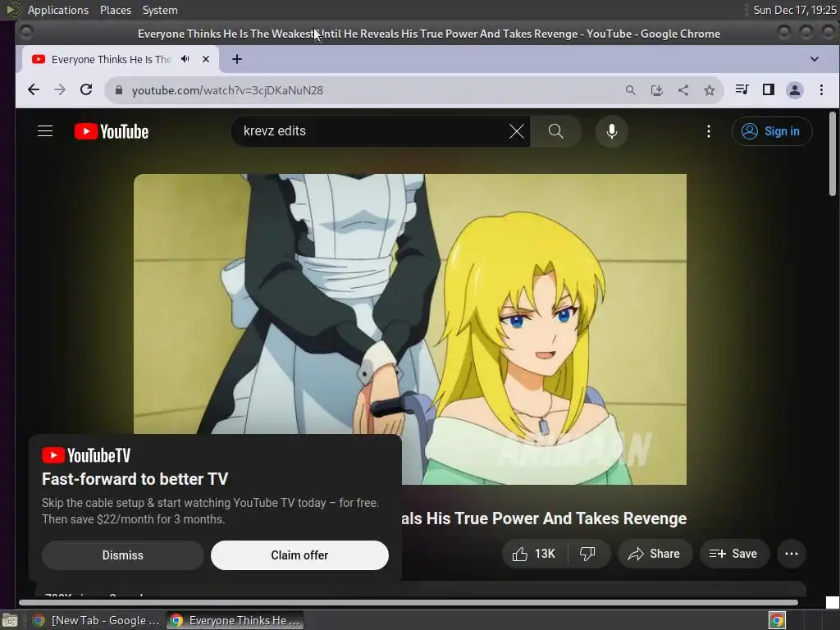The image size is (840, 630).
Task: Switch to New Tab taskbar window
Action: click(x=95, y=620)
